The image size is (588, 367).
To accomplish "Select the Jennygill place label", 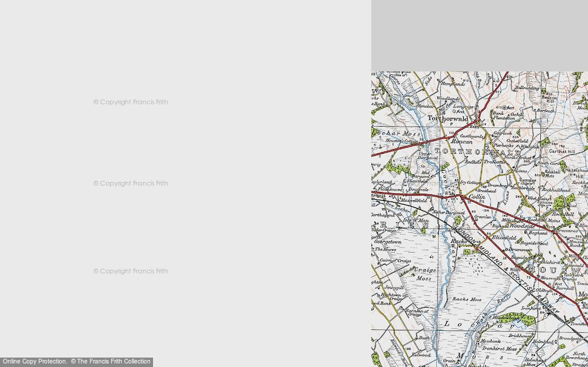I will (394, 288).
